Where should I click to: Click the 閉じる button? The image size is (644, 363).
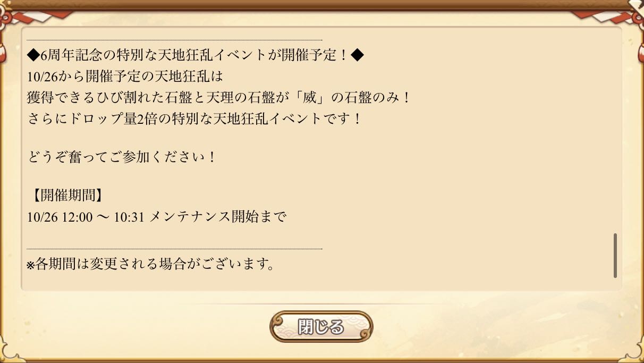pos(321,327)
